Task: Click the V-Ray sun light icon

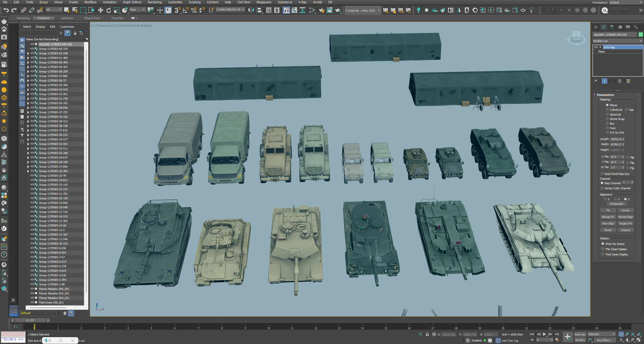Action: 427,10
